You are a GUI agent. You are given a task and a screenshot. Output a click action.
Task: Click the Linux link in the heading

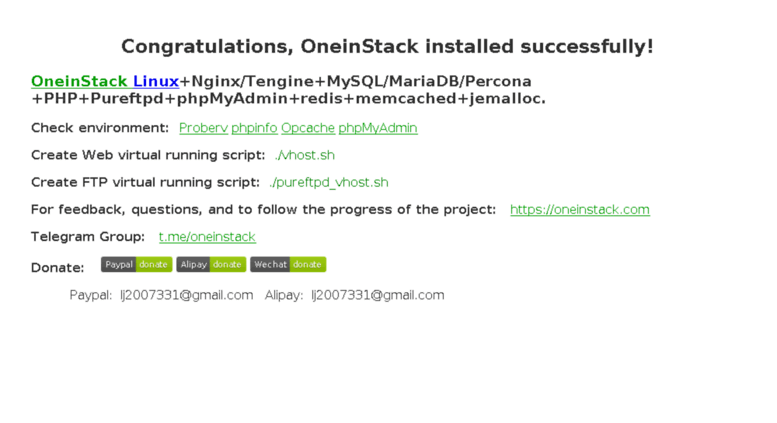(156, 81)
